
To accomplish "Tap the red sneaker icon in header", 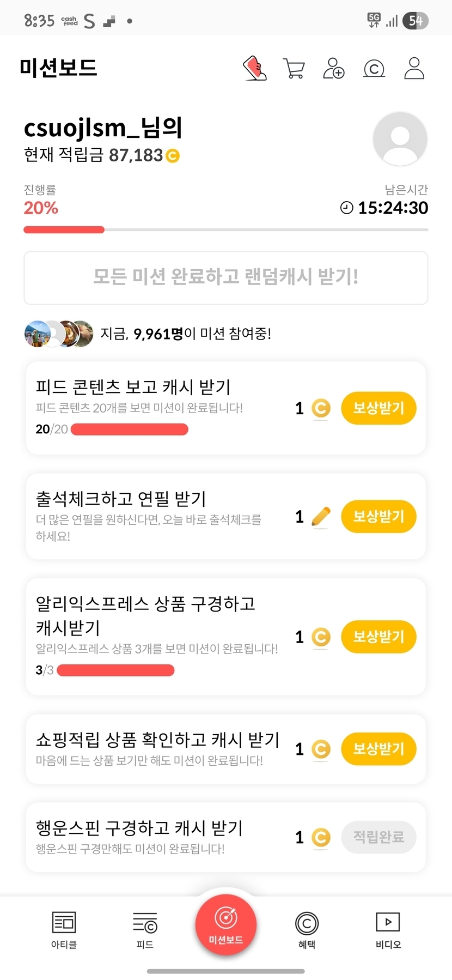I will pos(254,68).
